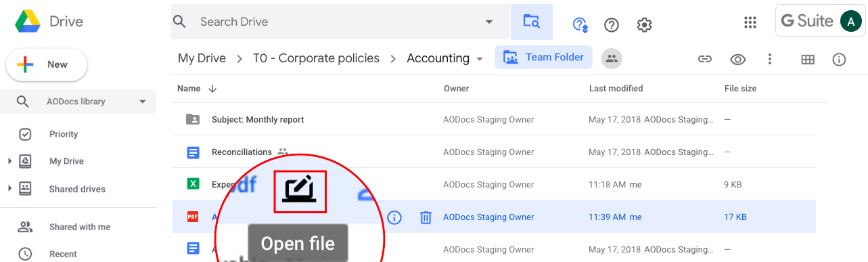Open search options dropdown arrow
This screenshot has height=262, width=868.
[489, 22]
